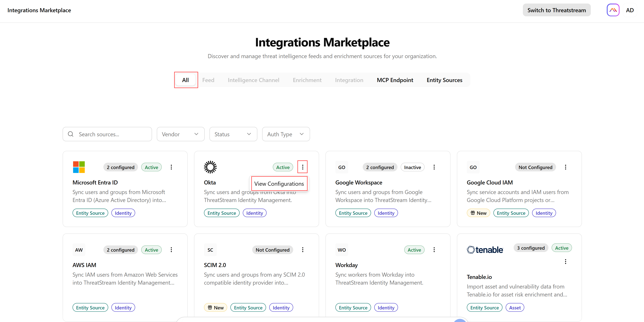Open Google Cloud IAM more options
644x322 pixels.
pyautogui.click(x=565, y=167)
